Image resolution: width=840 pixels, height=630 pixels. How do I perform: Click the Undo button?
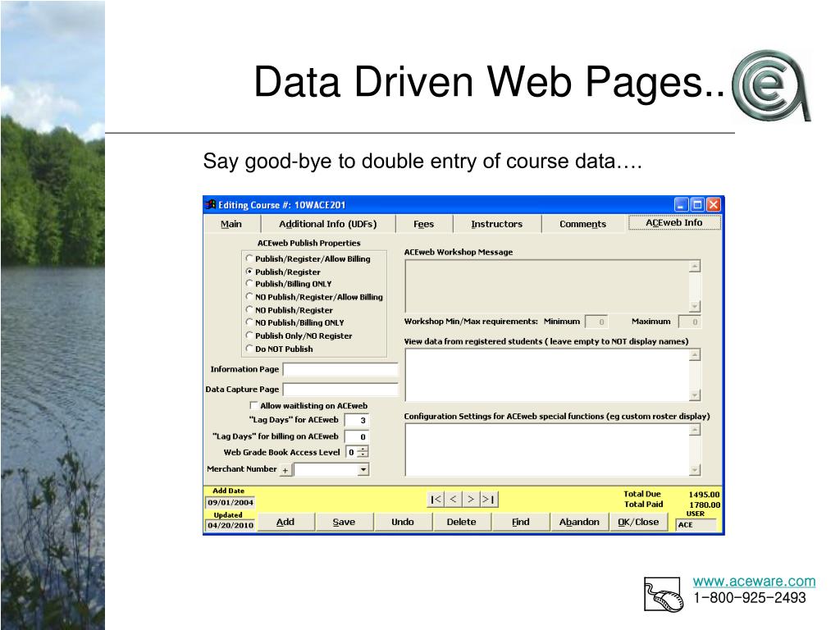[402, 522]
